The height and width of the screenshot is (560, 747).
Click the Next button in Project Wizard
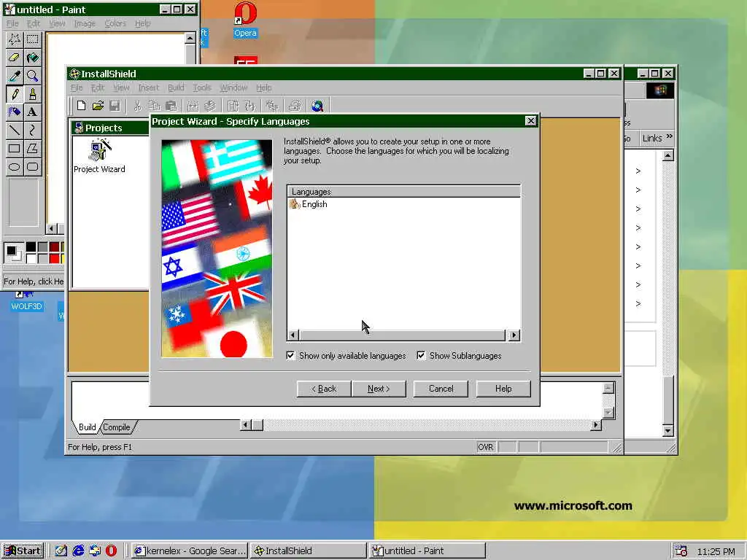pos(379,389)
